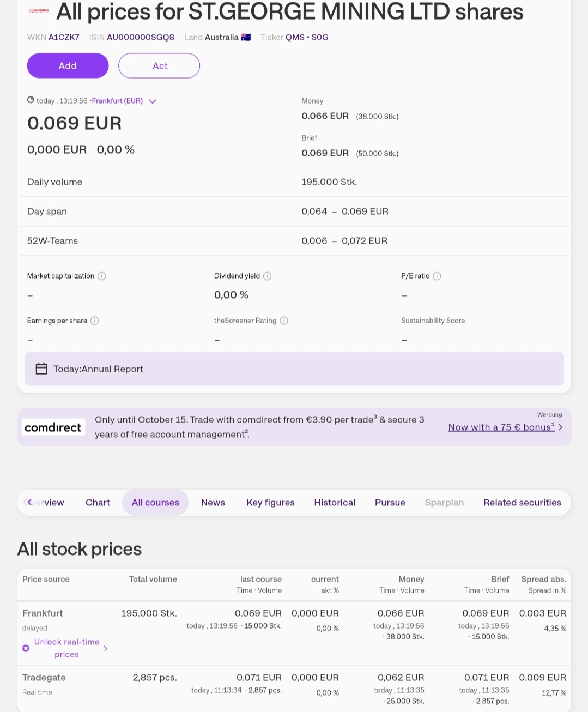Click the theScreener Rating info icon

pyautogui.click(x=284, y=321)
